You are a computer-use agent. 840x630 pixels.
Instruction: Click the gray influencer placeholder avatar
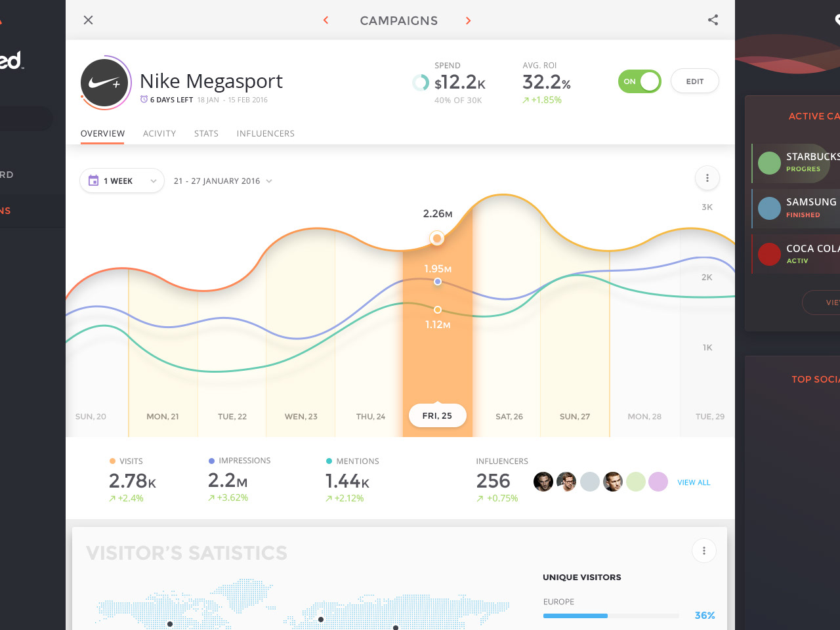tap(590, 482)
